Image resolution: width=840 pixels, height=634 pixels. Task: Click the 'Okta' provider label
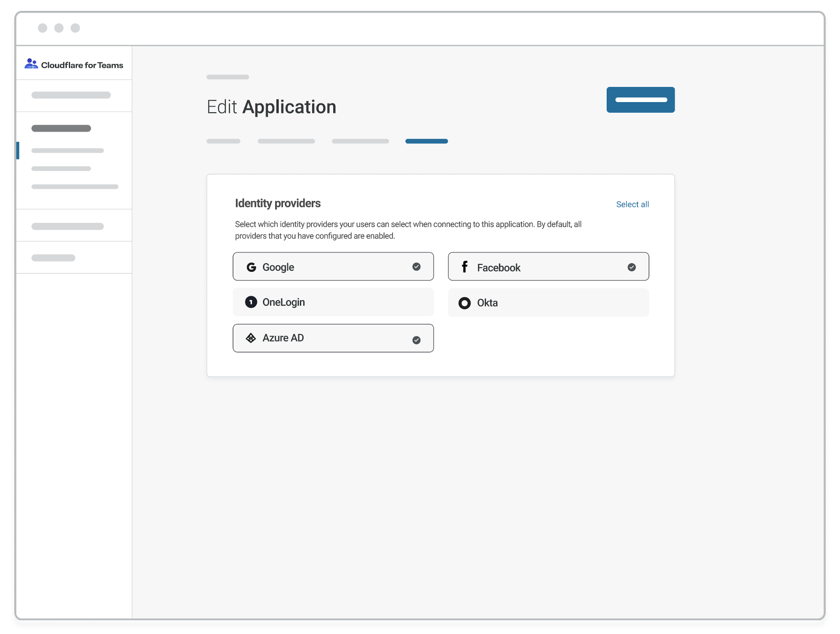(x=487, y=303)
